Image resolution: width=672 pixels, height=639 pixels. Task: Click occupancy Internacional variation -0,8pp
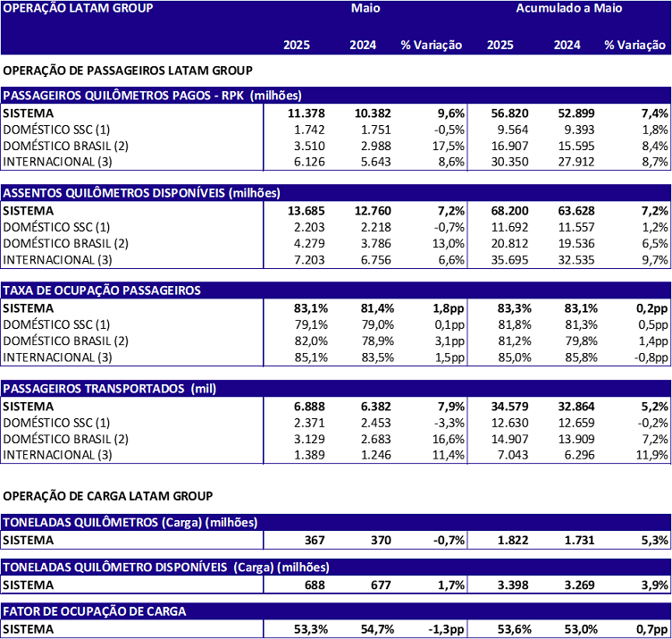[x=651, y=357]
